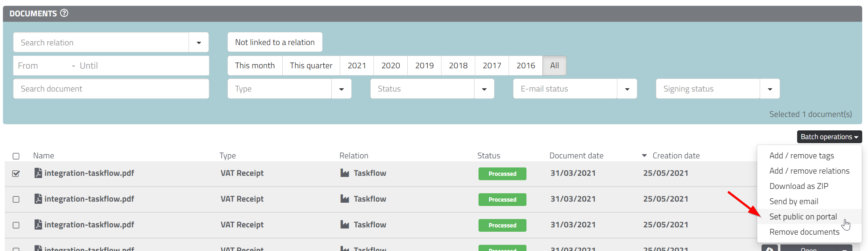Click Processed status badge in first row
Screen dimensions: 868x251
tap(502, 174)
